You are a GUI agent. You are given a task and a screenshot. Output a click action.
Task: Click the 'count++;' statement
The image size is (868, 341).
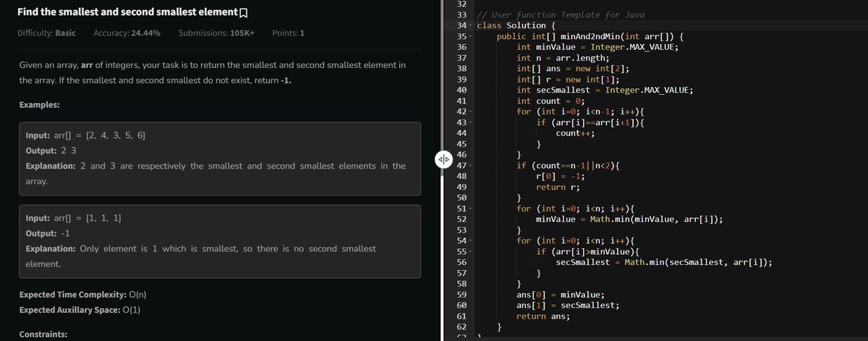click(576, 133)
